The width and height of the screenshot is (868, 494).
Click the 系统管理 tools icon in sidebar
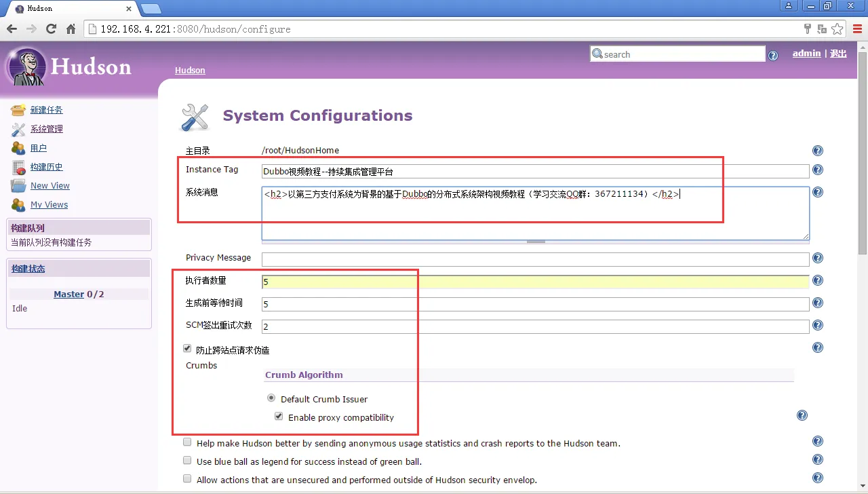(x=18, y=129)
